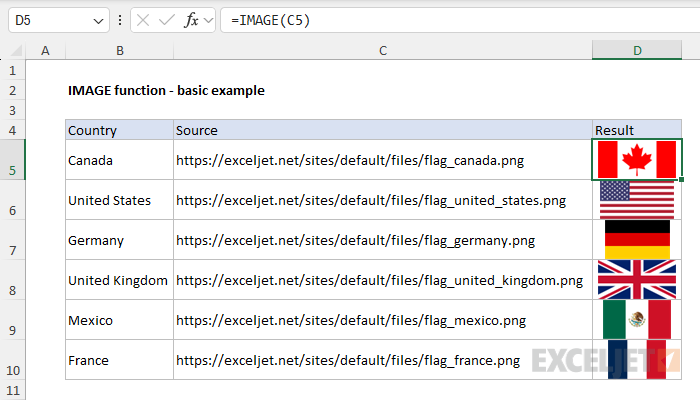Open the Insert Function fx icon
The height and width of the screenshot is (400, 700).
coord(191,20)
